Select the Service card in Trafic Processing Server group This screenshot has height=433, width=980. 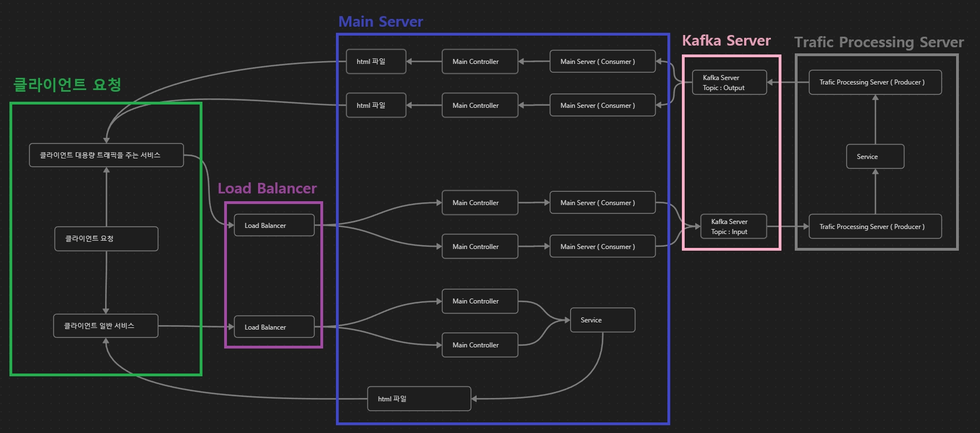pyautogui.click(x=875, y=156)
